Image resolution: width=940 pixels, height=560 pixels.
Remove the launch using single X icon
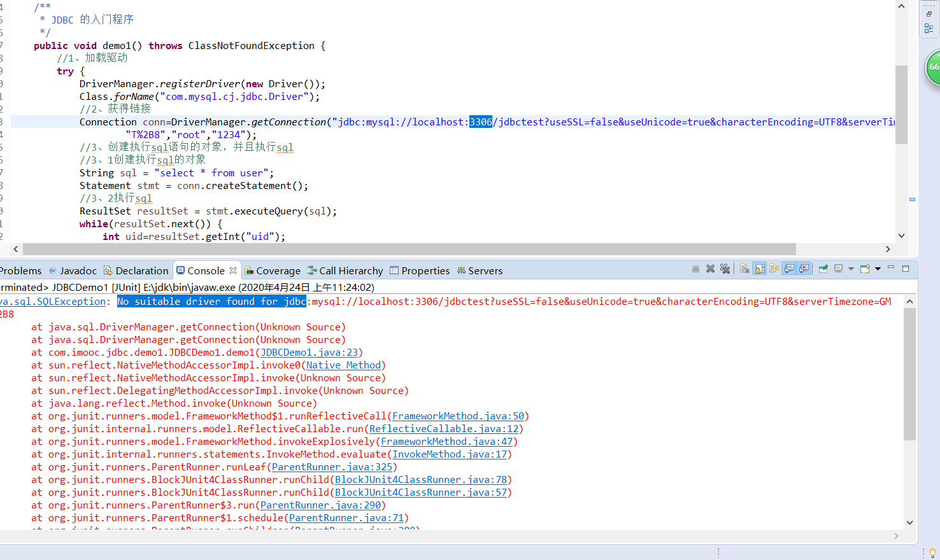coord(710,269)
